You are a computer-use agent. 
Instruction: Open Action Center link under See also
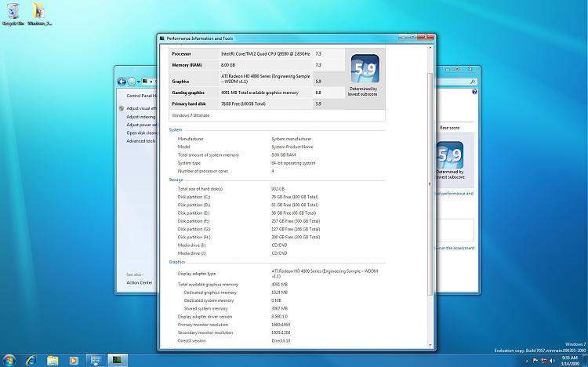[139, 282]
